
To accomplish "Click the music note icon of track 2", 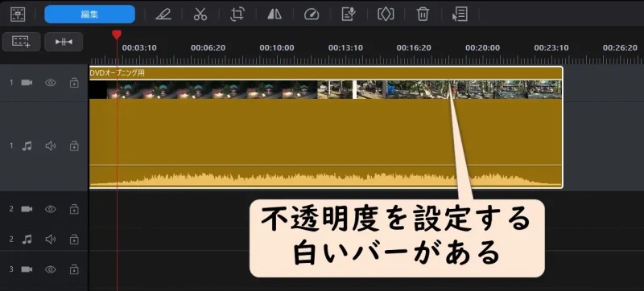I will pos(27,239).
